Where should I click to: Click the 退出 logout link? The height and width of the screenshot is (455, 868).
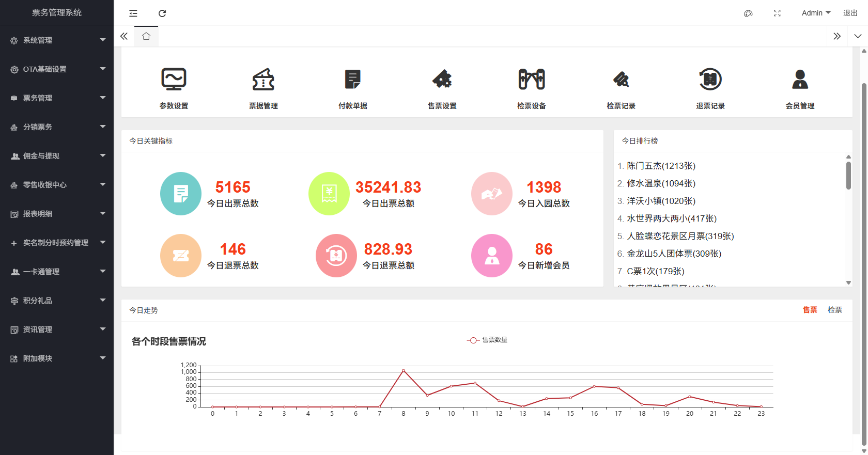(850, 13)
